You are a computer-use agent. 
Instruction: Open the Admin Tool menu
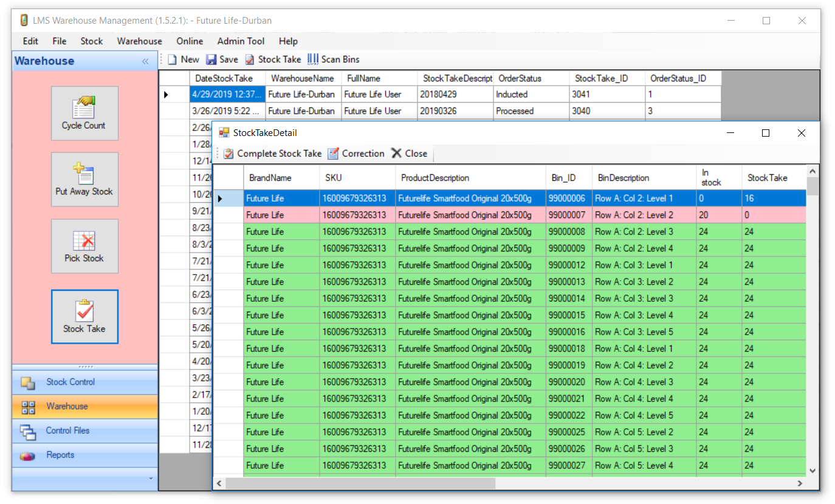tap(241, 41)
